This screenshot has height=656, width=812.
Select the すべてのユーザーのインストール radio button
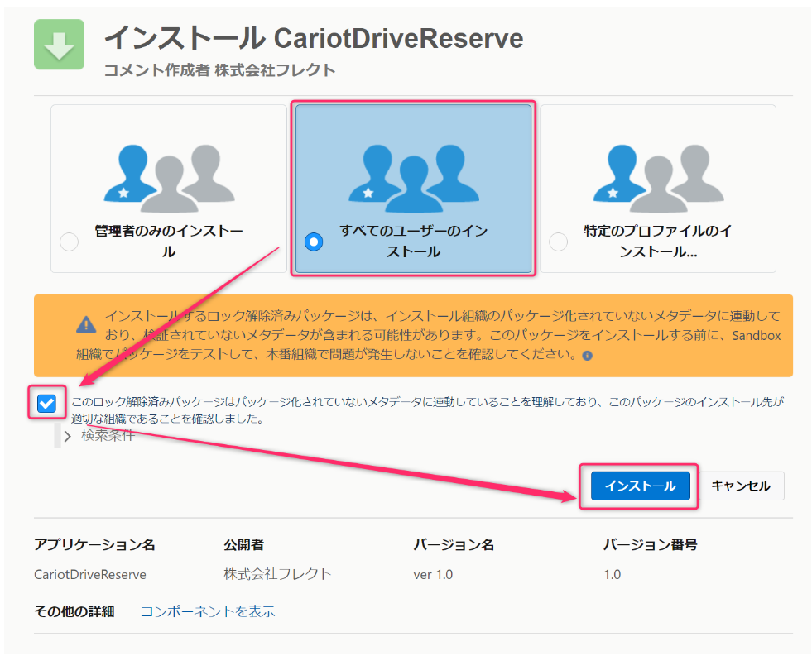pos(314,242)
